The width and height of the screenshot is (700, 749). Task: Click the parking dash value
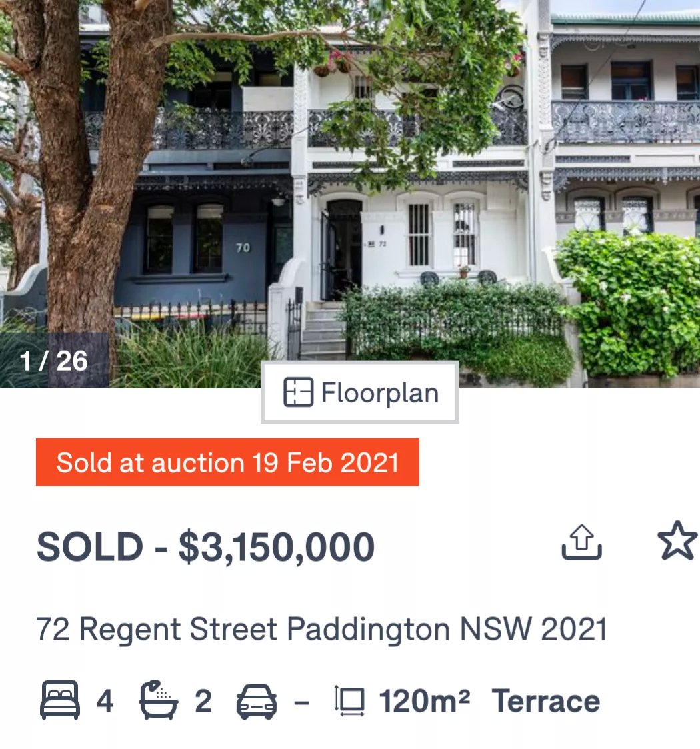click(301, 702)
